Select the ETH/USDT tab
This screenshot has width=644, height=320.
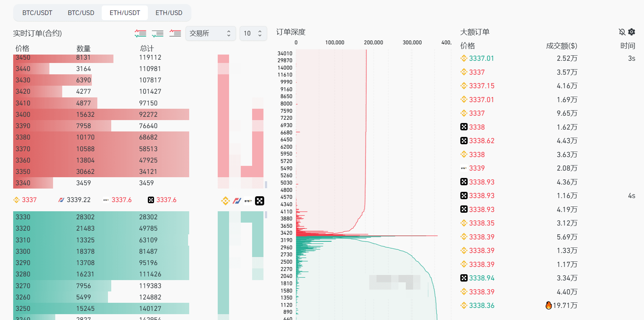(x=125, y=13)
